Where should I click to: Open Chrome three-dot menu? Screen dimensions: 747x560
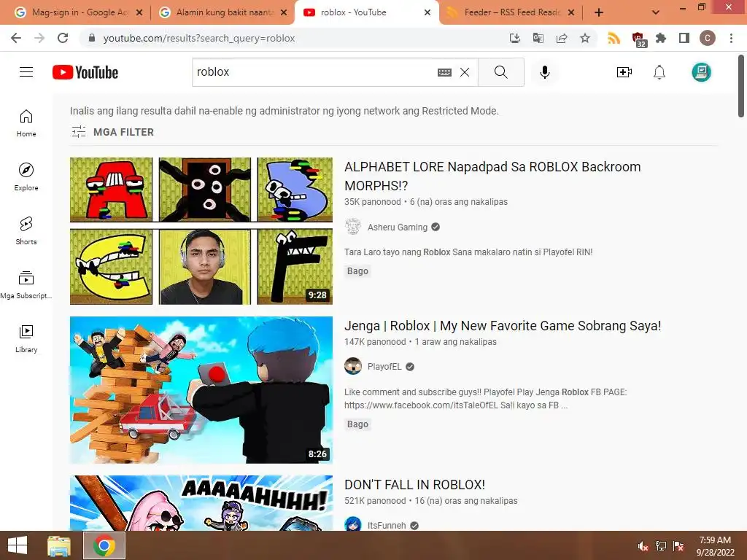tap(731, 38)
